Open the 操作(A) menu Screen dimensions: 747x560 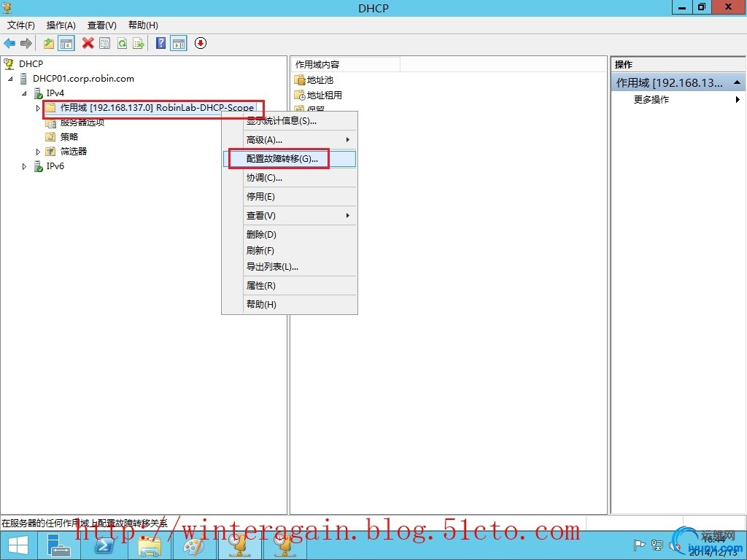pyautogui.click(x=61, y=26)
